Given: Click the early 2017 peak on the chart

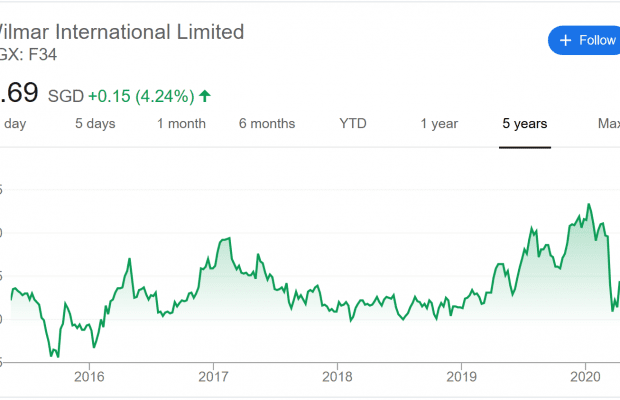Looking at the screenshot, I should 229,238.
